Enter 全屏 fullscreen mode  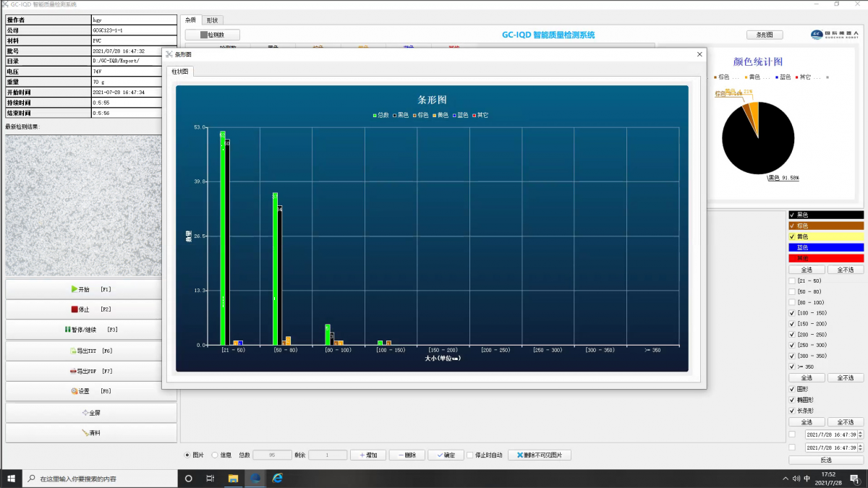click(x=85, y=413)
